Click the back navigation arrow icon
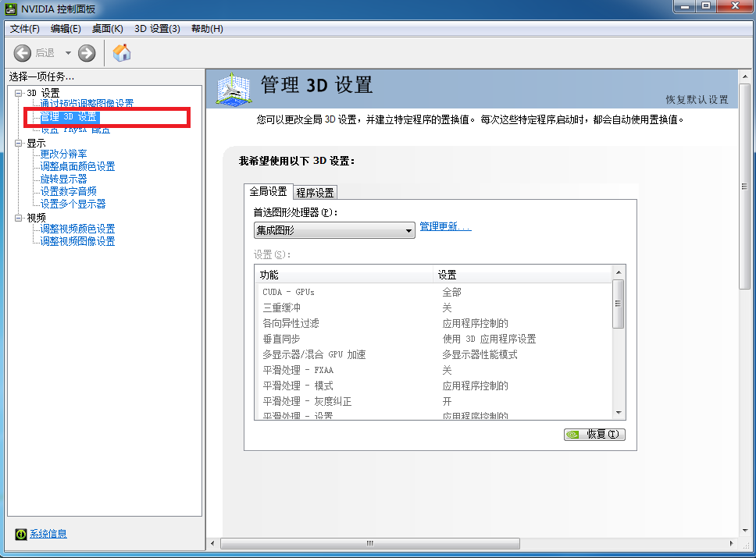 [22, 53]
